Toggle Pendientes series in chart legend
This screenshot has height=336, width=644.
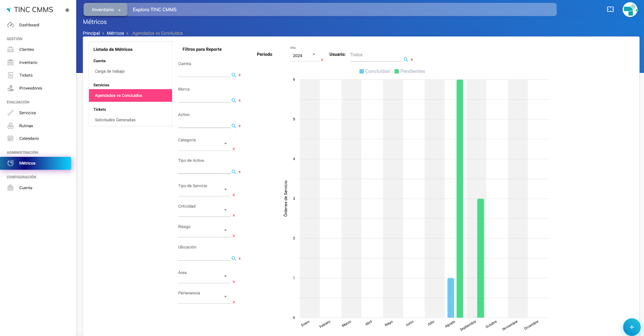pyautogui.click(x=410, y=71)
